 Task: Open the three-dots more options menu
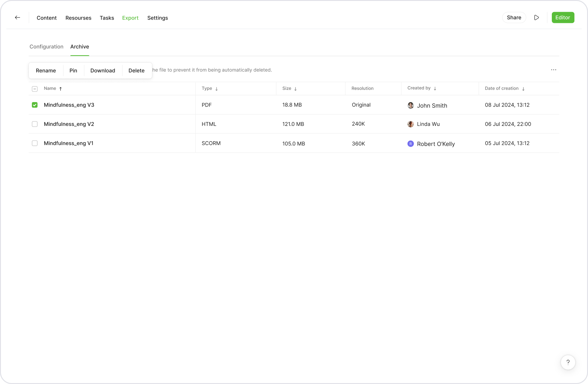[x=554, y=70]
